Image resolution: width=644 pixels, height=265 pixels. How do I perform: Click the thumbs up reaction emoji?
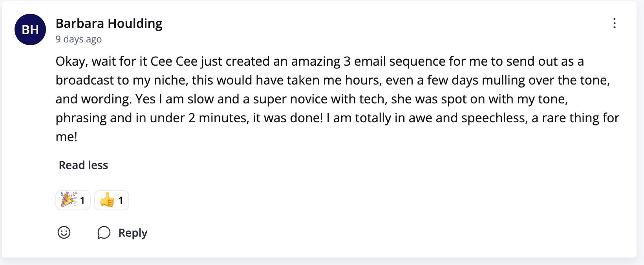click(x=106, y=200)
